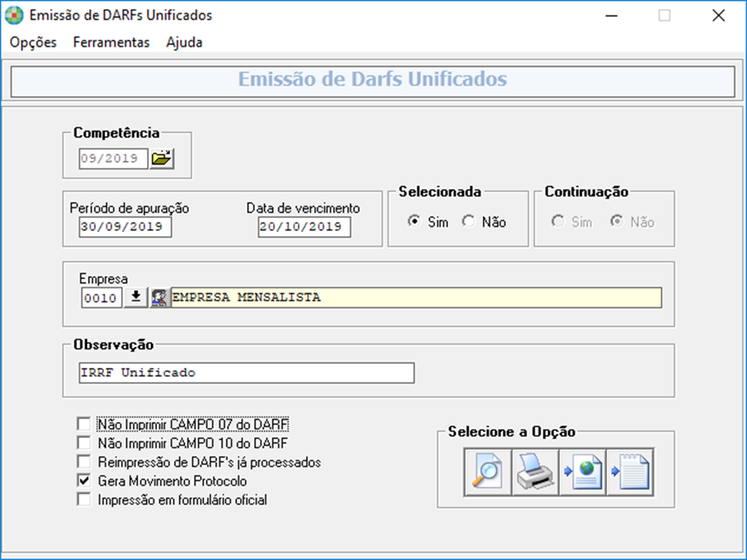Click the Período de apuração date field

point(125,227)
